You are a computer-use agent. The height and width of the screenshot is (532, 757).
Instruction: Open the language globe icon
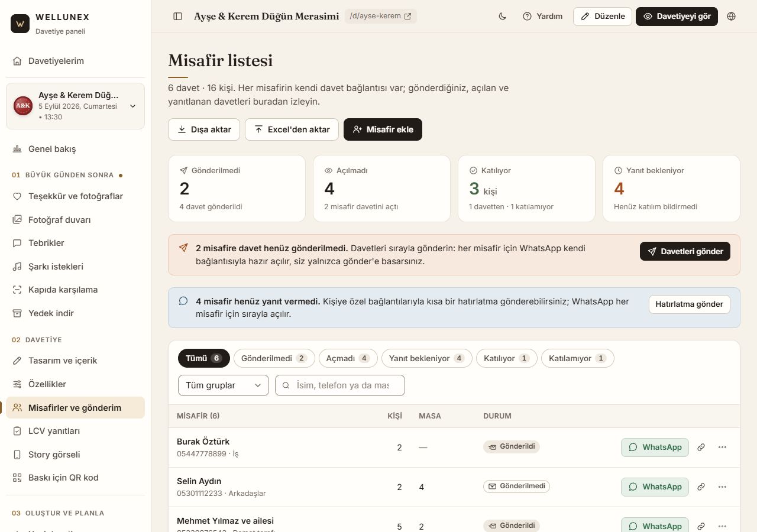(732, 17)
